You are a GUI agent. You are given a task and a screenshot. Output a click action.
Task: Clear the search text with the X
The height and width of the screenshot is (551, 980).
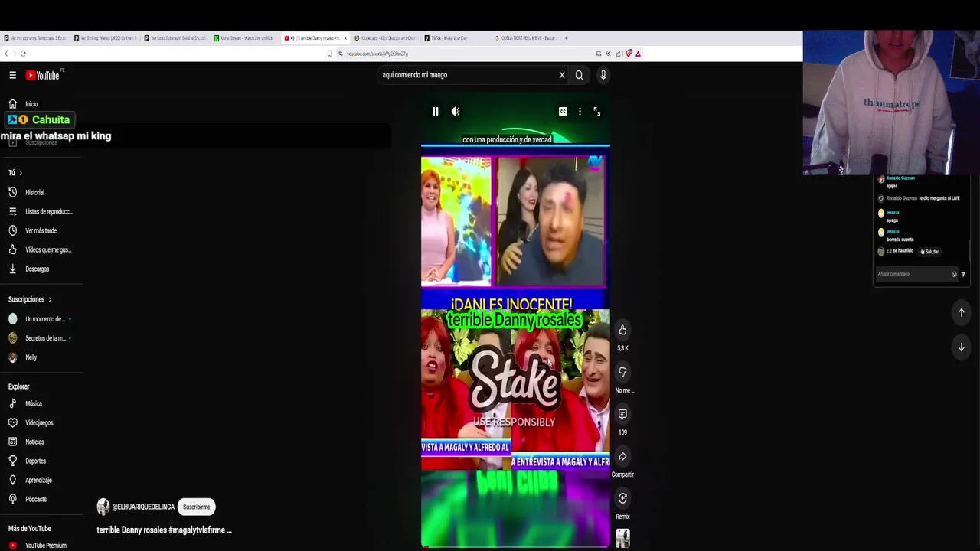[x=562, y=75]
